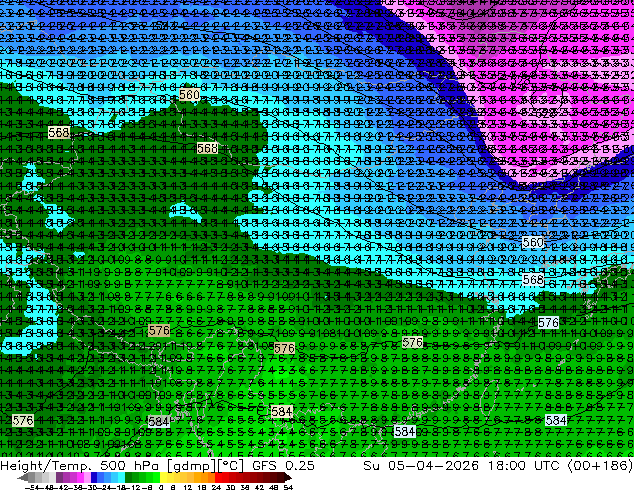Pick the light pink legend swatch
The width and height of the screenshot is (634, 490).
click(87, 478)
